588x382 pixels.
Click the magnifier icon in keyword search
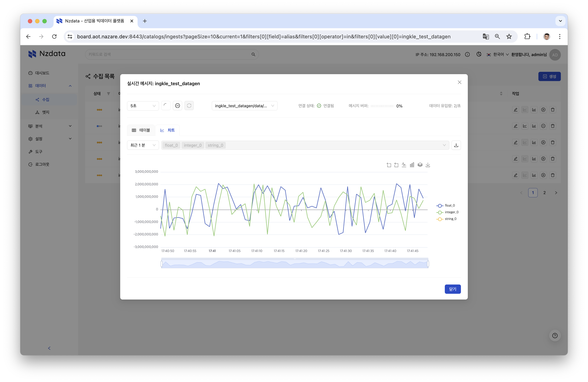click(x=253, y=54)
